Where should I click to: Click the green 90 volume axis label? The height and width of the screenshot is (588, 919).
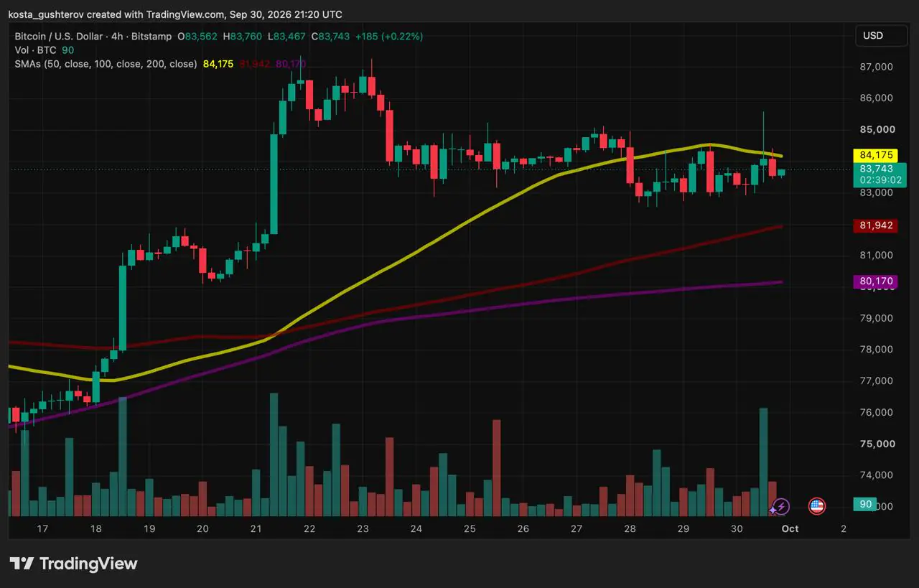tap(866, 504)
